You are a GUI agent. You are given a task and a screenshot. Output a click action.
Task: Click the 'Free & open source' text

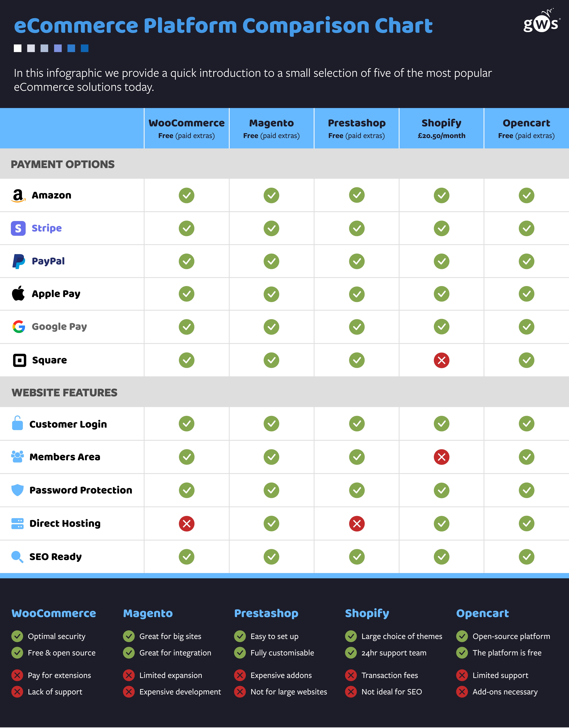pos(62,653)
